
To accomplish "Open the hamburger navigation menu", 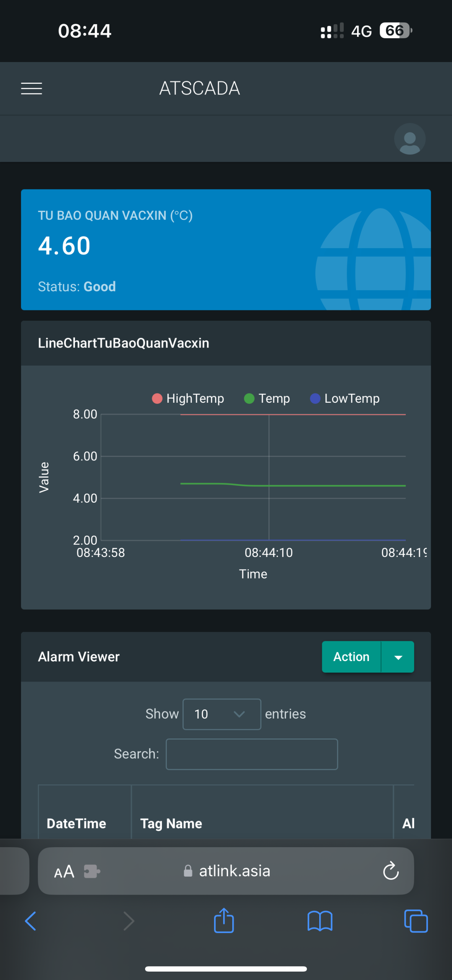I will 31,88.
